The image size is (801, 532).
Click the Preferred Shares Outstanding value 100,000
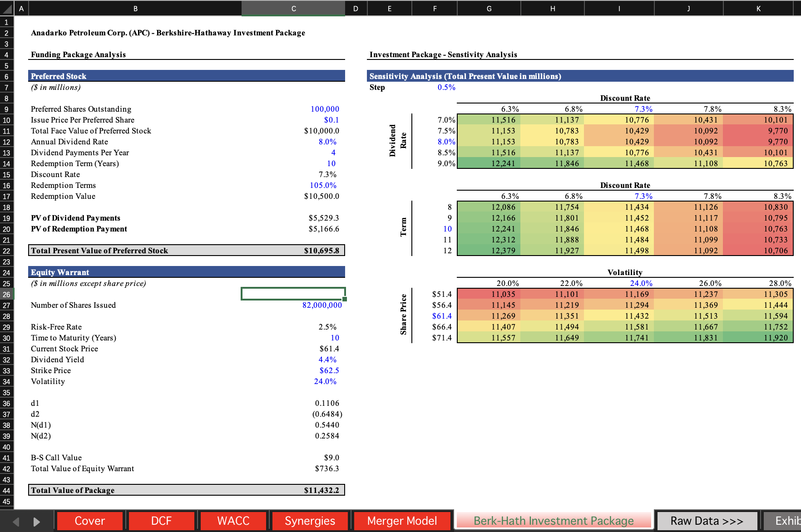coord(325,109)
